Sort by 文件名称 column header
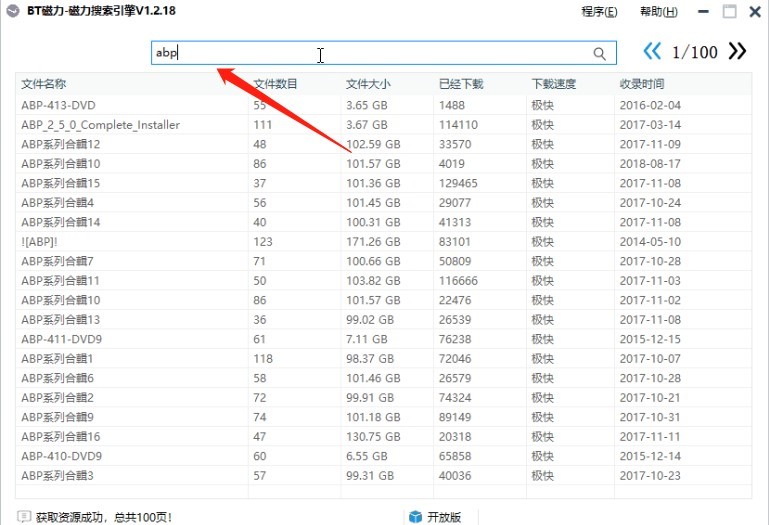Image resolution: width=769 pixels, height=525 pixels. click(x=44, y=84)
